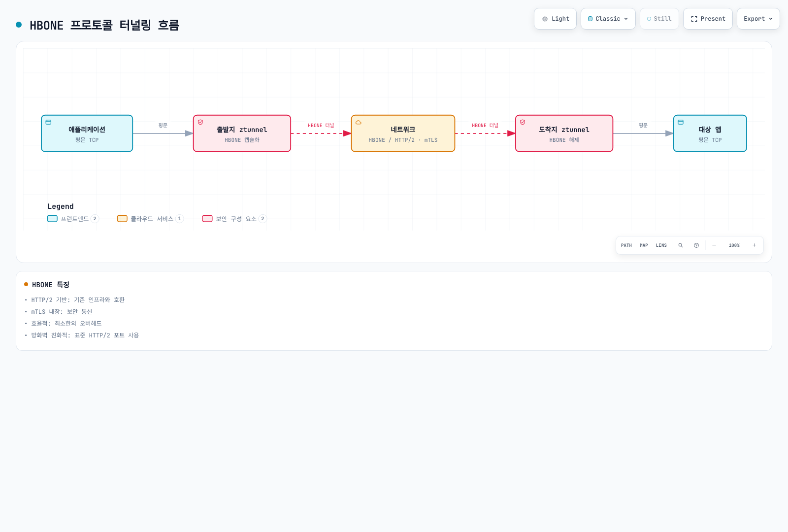Click window icon on 애플리케이션 node
The width and height of the screenshot is (788, 532).
48,122
